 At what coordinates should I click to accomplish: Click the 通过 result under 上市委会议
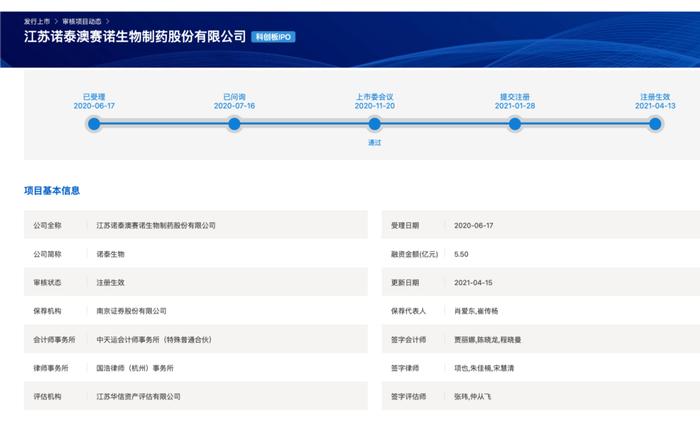pyautogui.click(x=375, y=142)
